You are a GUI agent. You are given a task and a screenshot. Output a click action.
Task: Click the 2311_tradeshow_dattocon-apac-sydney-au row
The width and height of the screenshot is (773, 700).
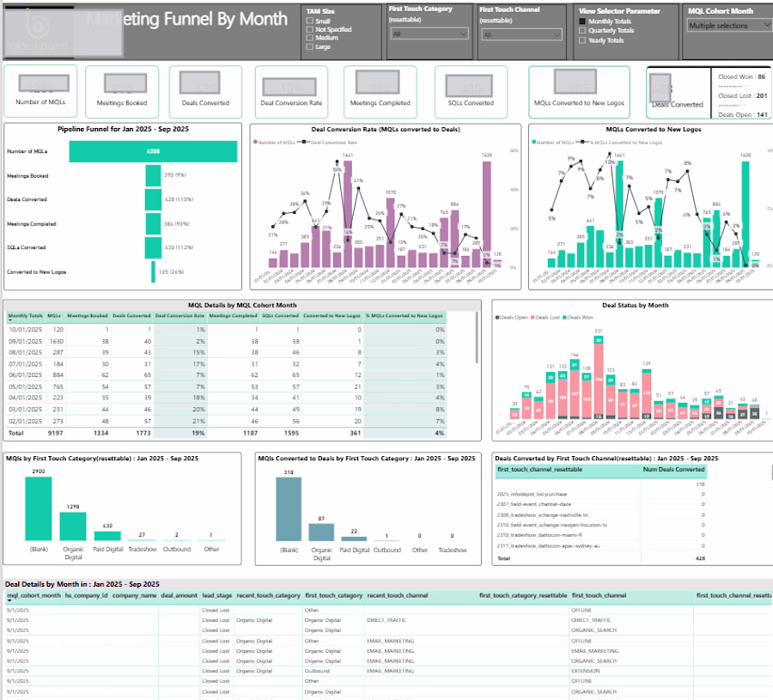point(601,545)
